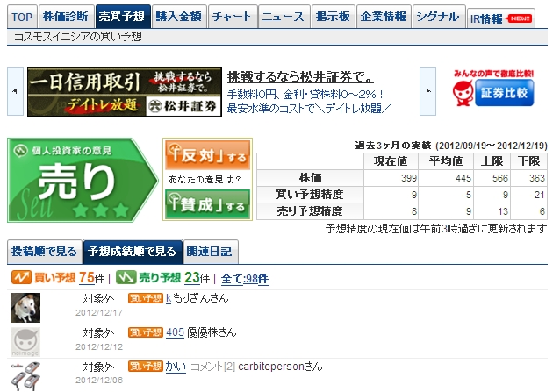Open the 405 link by 優優株さん

(176, 332)
